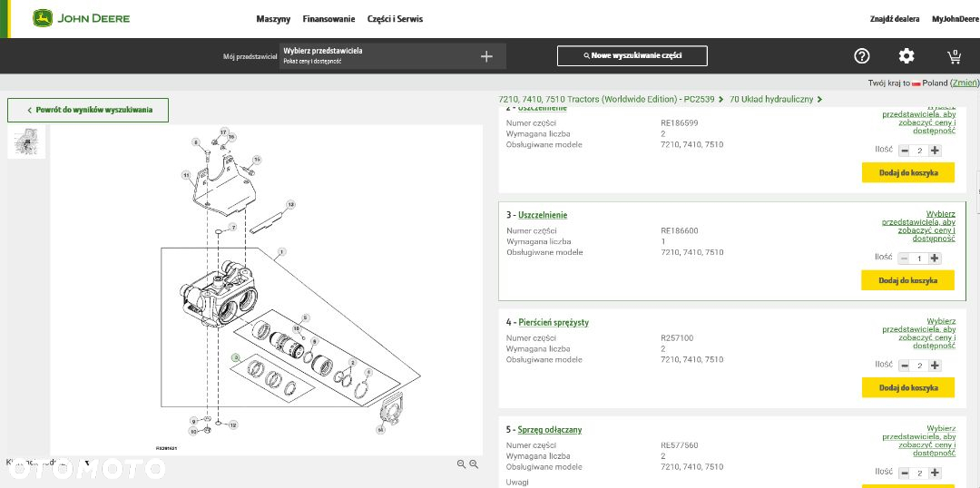Zoom in the parts diagram
980x488 pixels.
point(474,464)
